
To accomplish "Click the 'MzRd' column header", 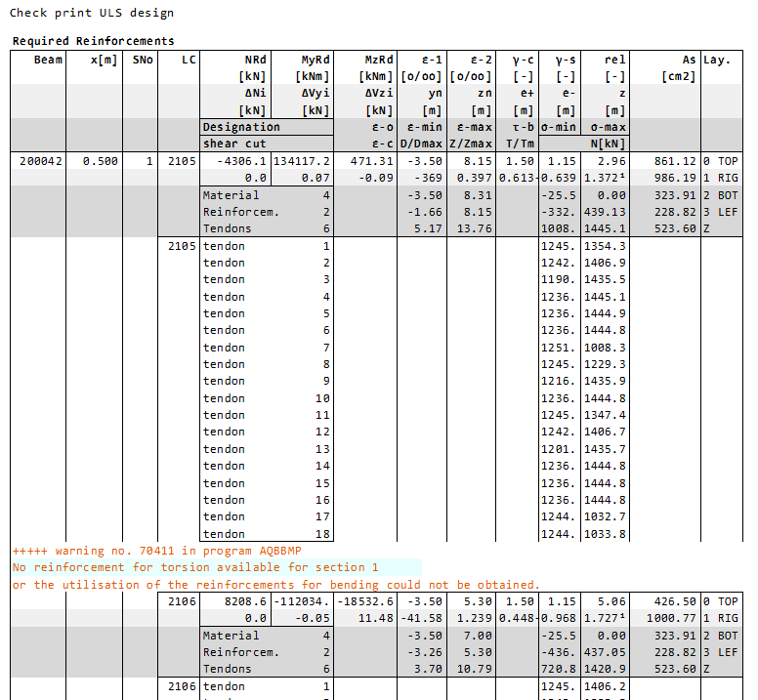I will click(x=377, y=60).
